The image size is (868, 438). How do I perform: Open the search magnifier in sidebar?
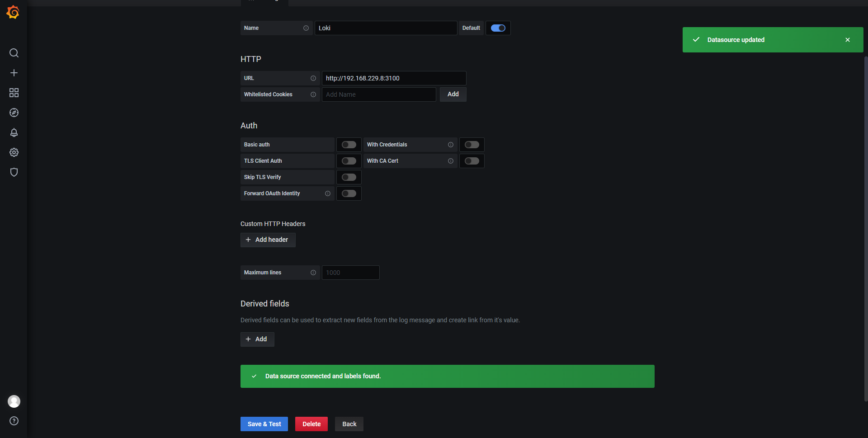(x=14, y=53)
